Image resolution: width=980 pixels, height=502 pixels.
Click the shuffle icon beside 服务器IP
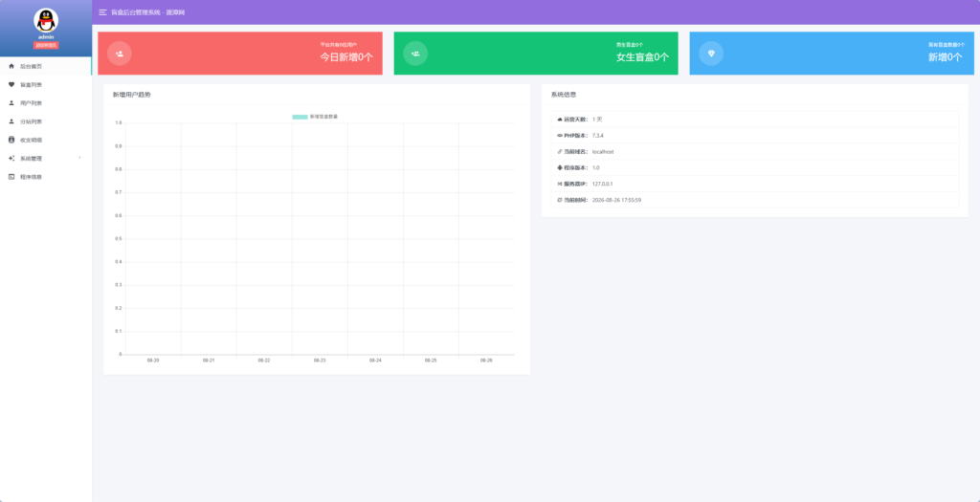point(560,185)
